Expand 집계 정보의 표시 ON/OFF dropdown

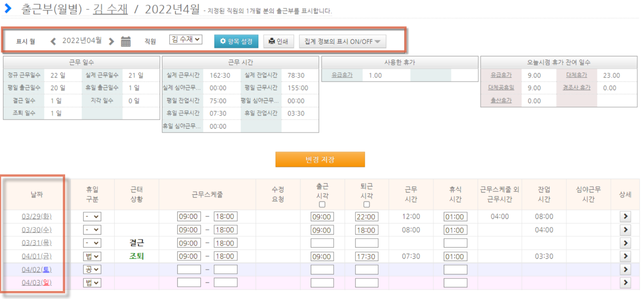[x=342, y=41]
